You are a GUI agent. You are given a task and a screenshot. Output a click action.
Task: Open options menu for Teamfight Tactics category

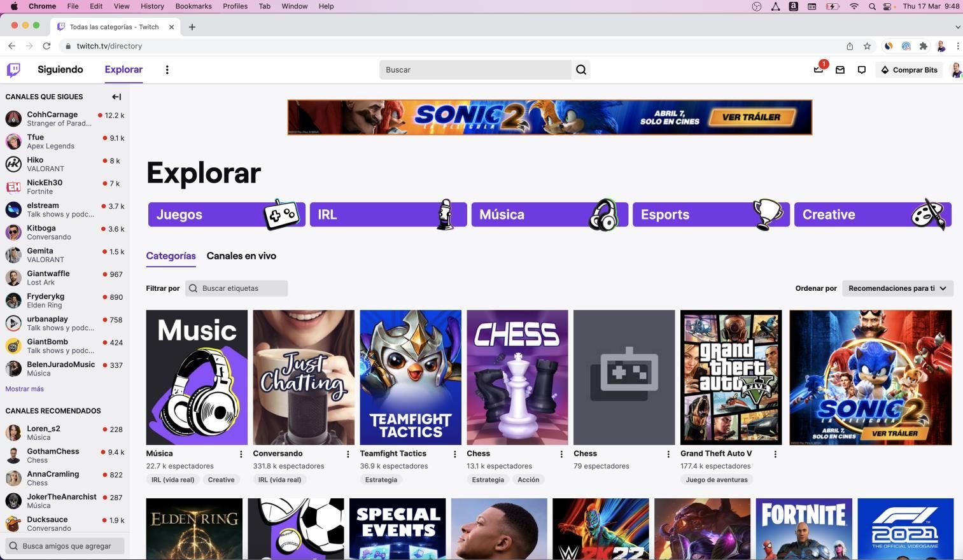pos(454,454)
